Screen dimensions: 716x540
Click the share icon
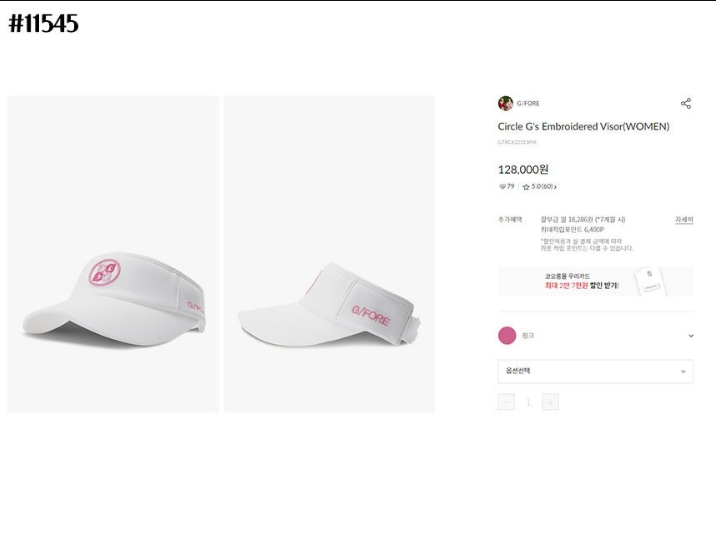click(x=685, y=103)
